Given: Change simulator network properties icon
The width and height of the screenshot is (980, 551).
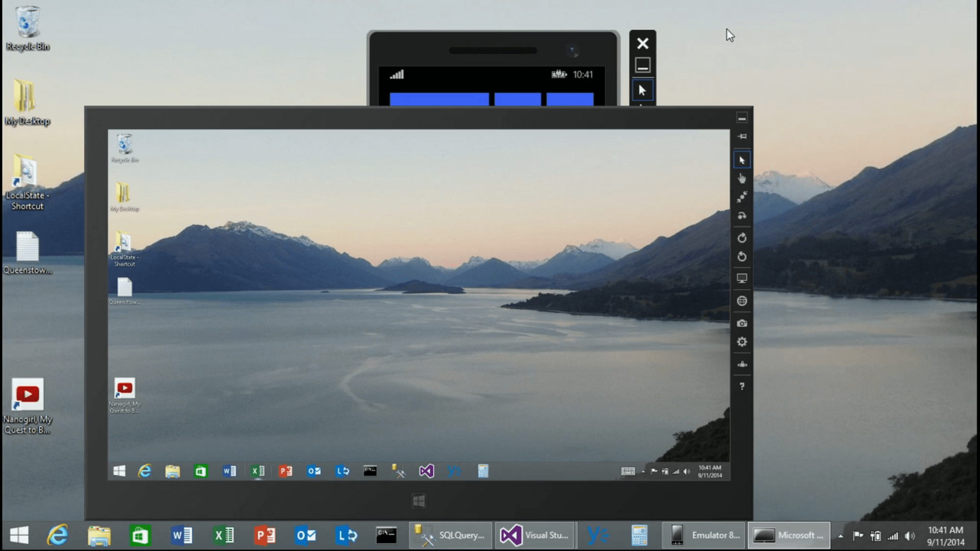Looking at the screenshot, I should click(742, 364).
